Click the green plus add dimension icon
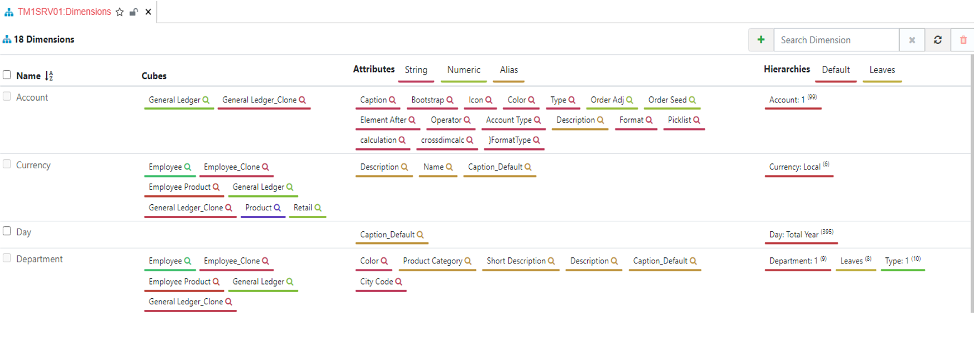980x347 pixels. point(761,40)
